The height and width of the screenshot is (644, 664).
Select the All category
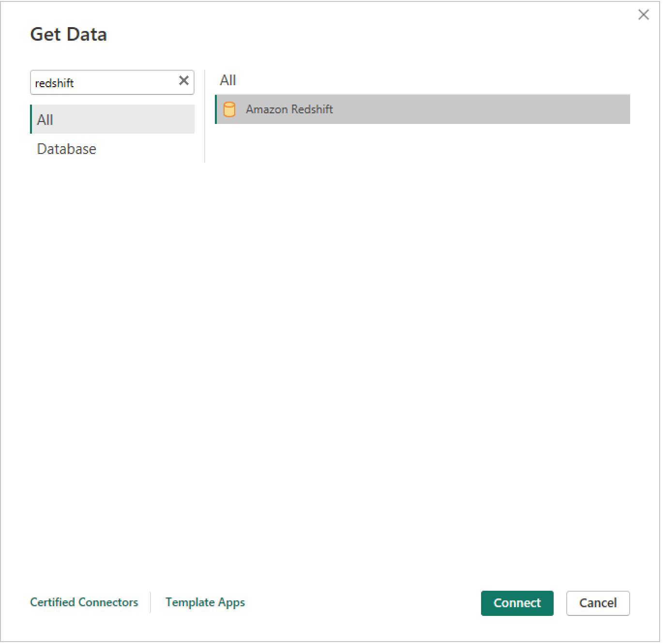click(x=112, y=120)
